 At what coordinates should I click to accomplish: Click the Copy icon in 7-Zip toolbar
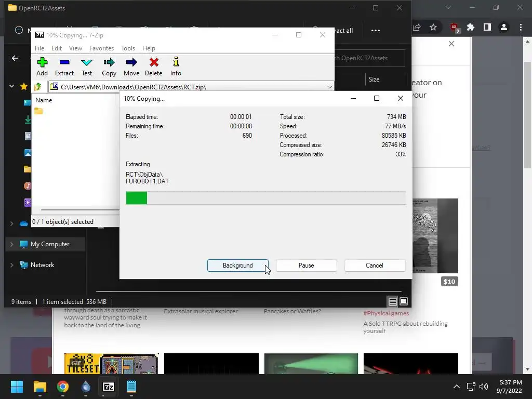coord(109,66)
